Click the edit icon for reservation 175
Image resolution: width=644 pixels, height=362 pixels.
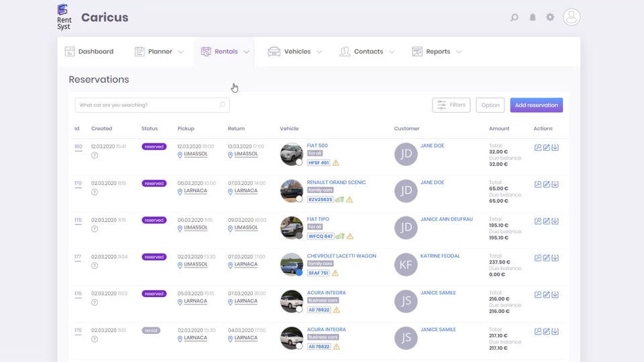click(546, 331)
